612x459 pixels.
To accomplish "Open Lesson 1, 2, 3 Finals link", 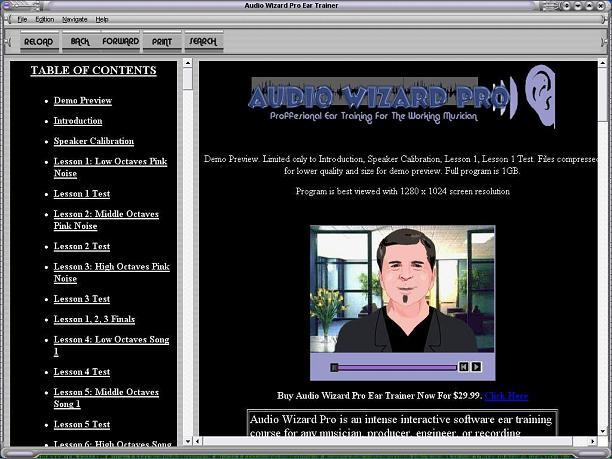I will 94,319.
